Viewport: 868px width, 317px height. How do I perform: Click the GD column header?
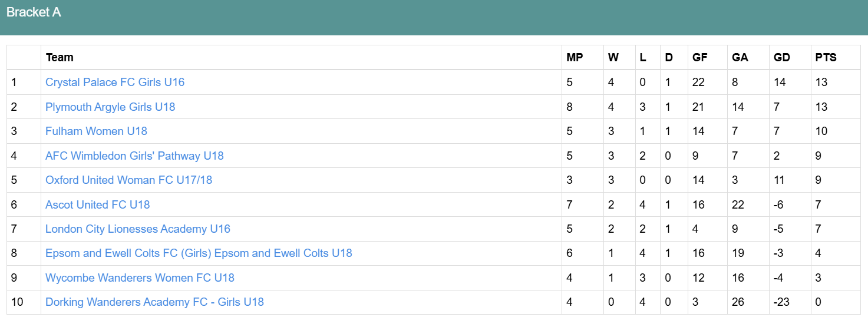point(782,57)
